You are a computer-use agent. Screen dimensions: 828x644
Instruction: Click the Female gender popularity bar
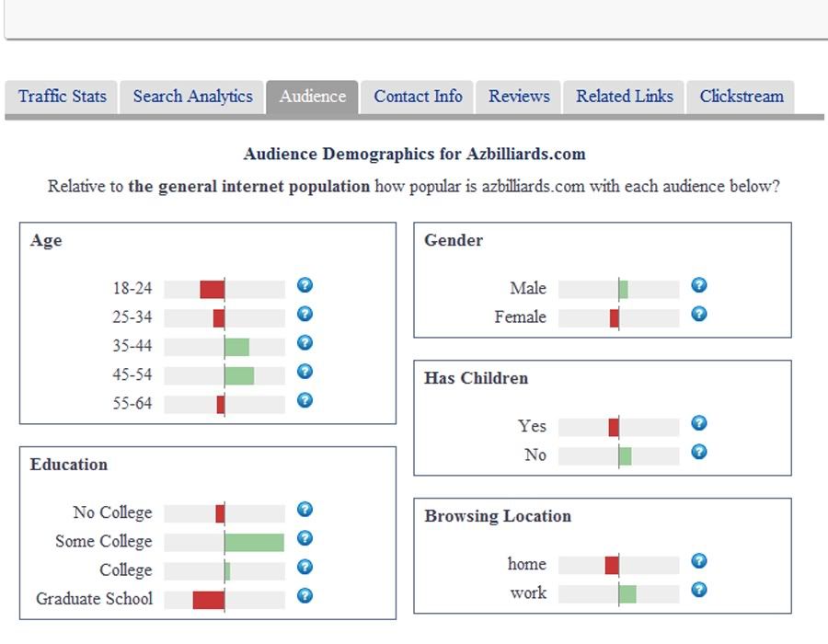[x=619, y=318]
